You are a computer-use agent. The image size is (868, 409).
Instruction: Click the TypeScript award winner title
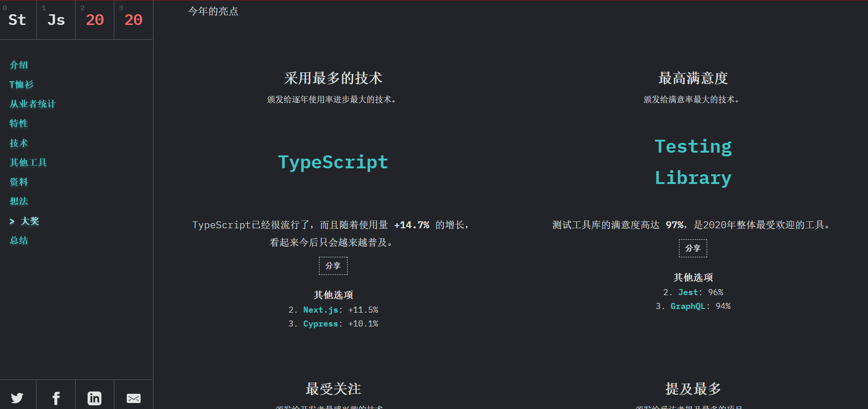333,162
